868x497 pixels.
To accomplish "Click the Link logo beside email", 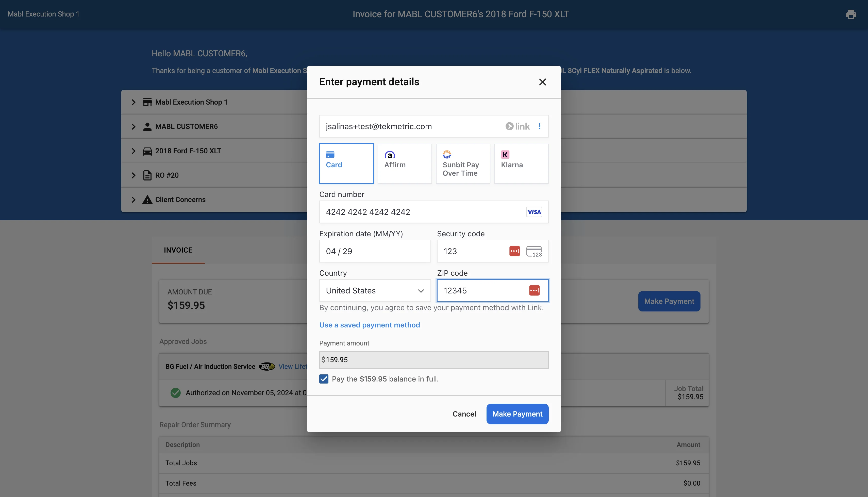I will pyautogui.click(x=518, y=126).
